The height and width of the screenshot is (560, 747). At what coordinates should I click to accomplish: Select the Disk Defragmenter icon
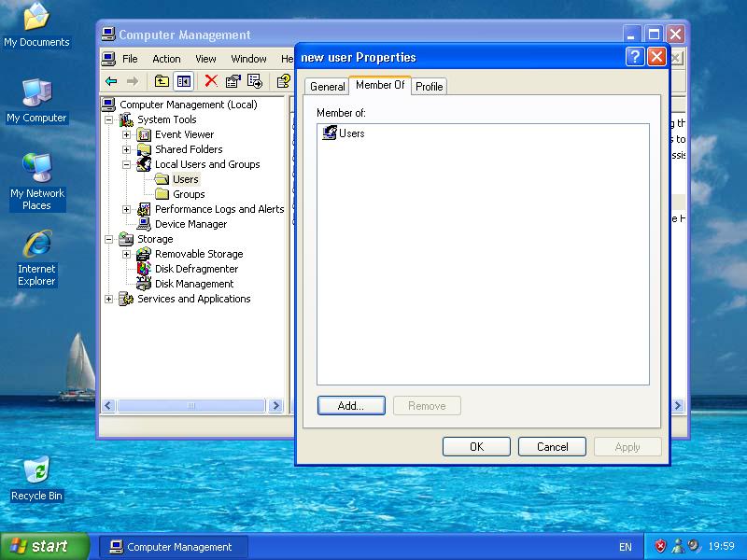[x=144, y=269]
